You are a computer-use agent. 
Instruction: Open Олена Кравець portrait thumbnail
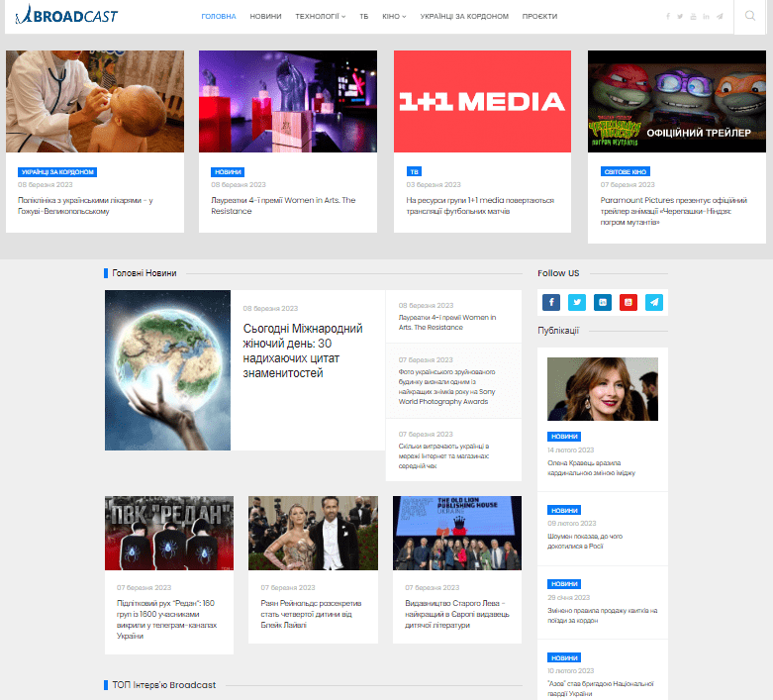pos(603,389)
